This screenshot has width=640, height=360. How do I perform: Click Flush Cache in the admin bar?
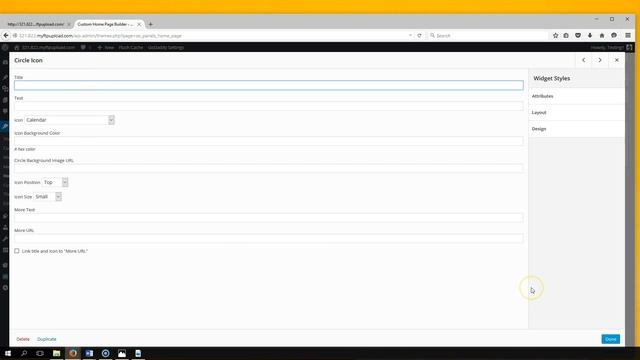[131, 47]
